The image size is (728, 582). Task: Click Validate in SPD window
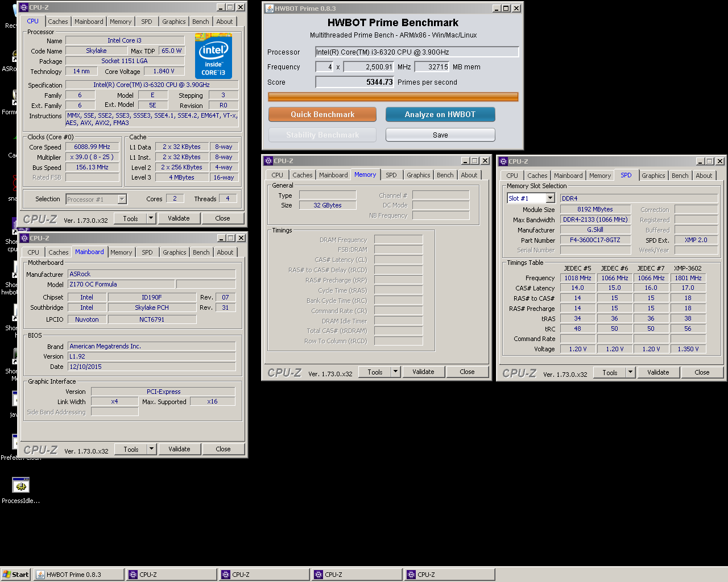(658, 372)
